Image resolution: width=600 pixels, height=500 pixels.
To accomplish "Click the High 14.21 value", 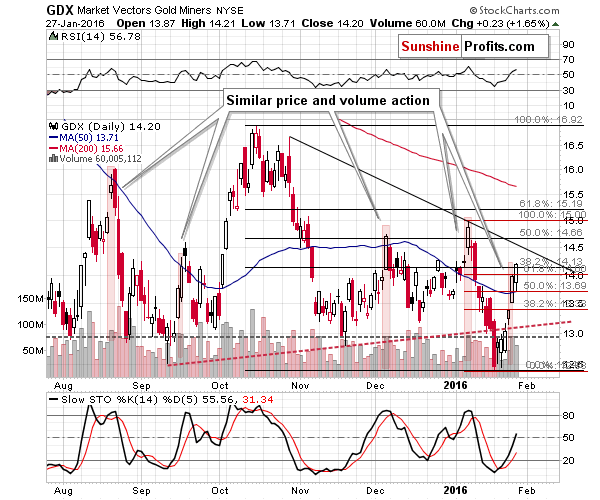I will (x=208, y=24).
